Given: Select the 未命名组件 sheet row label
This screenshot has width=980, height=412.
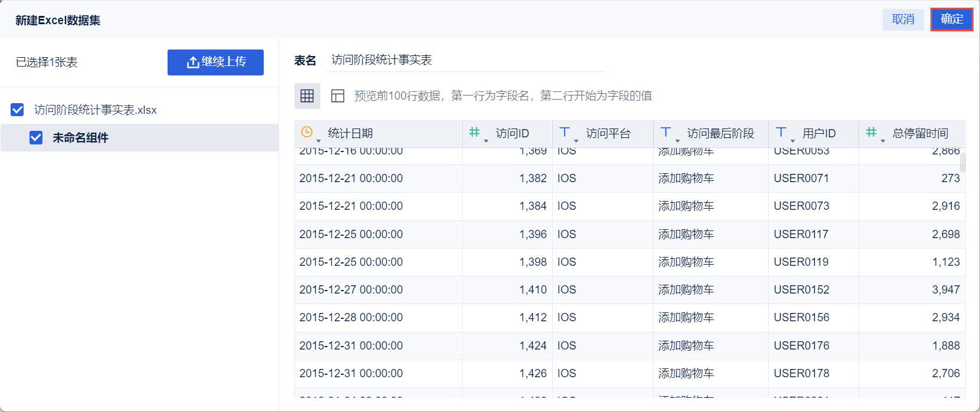Looking at the screenshot, I should coord(81,137).
